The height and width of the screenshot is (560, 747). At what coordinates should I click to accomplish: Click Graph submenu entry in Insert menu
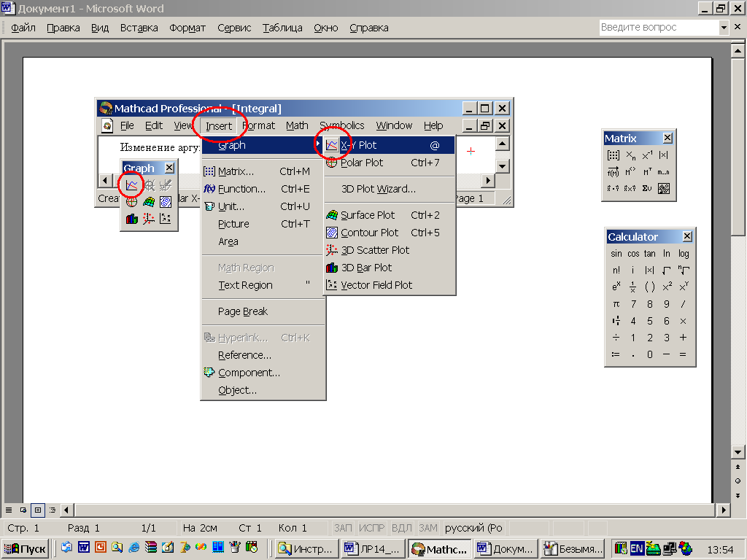point(261,145)
